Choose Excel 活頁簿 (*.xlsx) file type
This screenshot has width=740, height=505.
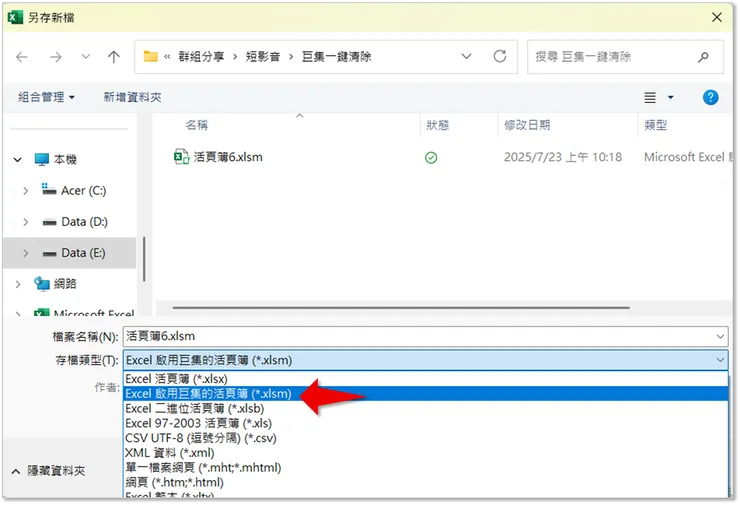pos(425,379)
